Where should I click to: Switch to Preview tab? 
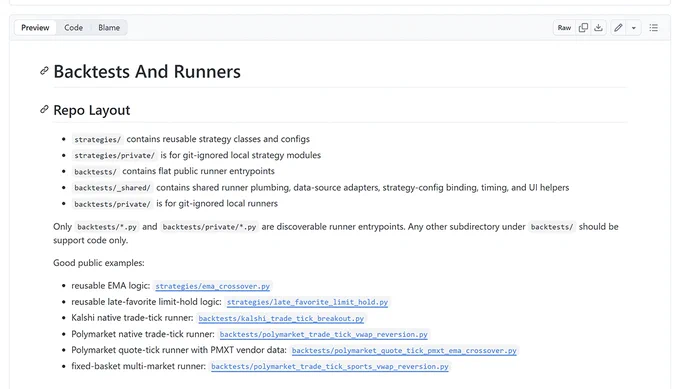point(35,28)
